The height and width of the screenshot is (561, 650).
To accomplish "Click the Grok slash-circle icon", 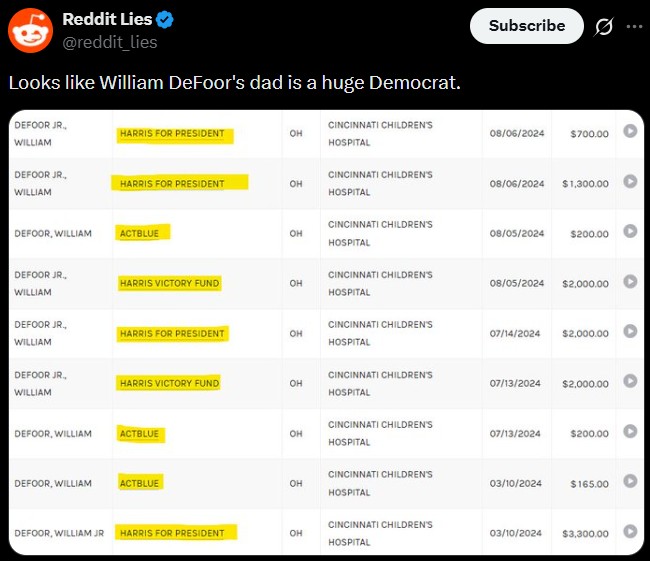I will pyautogui.click(x=604, y=27).
